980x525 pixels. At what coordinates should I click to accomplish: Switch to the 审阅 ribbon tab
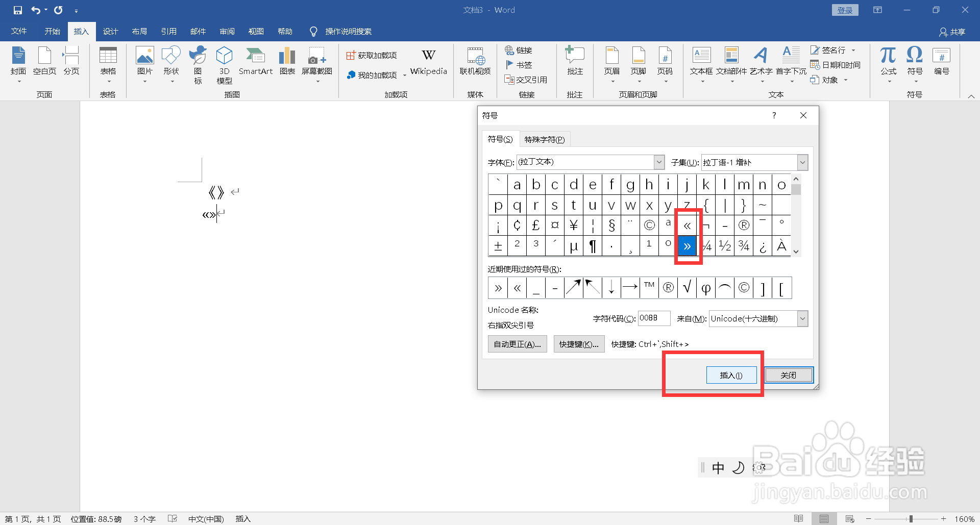click(x=227, y=31)
